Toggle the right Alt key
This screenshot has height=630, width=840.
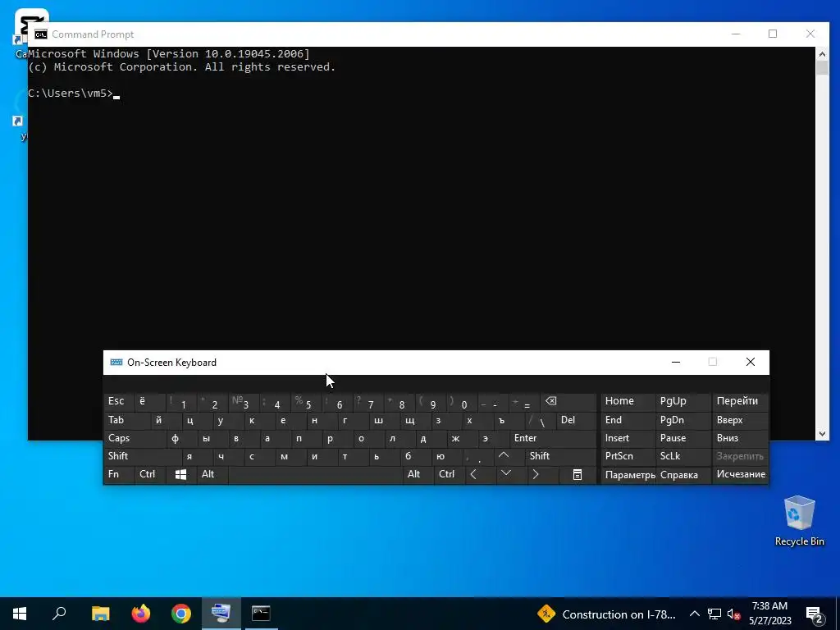click(x=418, y=475)
